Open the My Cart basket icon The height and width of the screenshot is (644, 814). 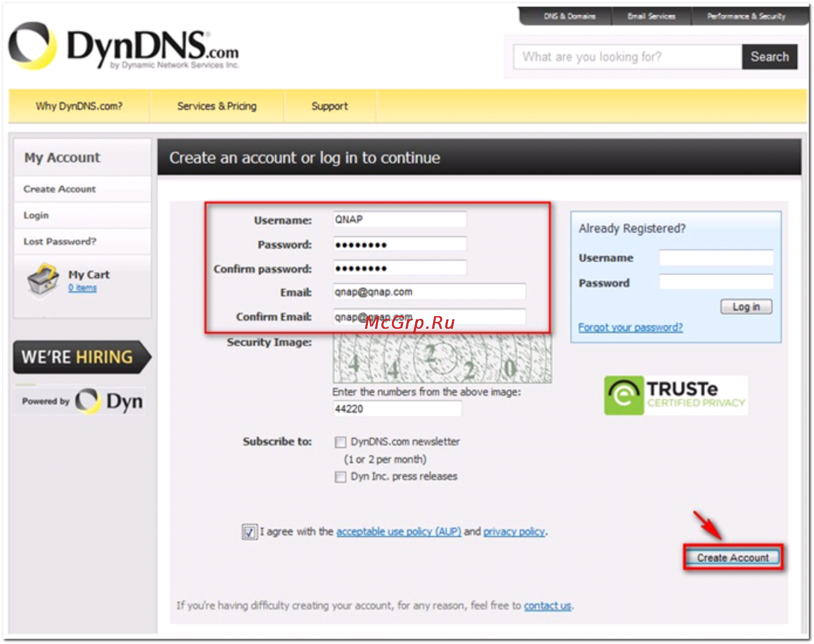coord(43,280)
